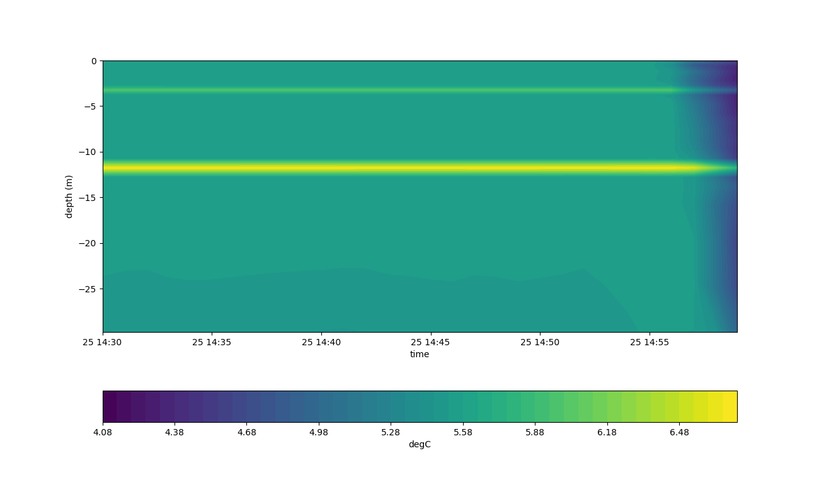This screenshot has height=504, width=819.
Task: Click the "25 14:35" time tick label
Action: [x=212, y=343]
